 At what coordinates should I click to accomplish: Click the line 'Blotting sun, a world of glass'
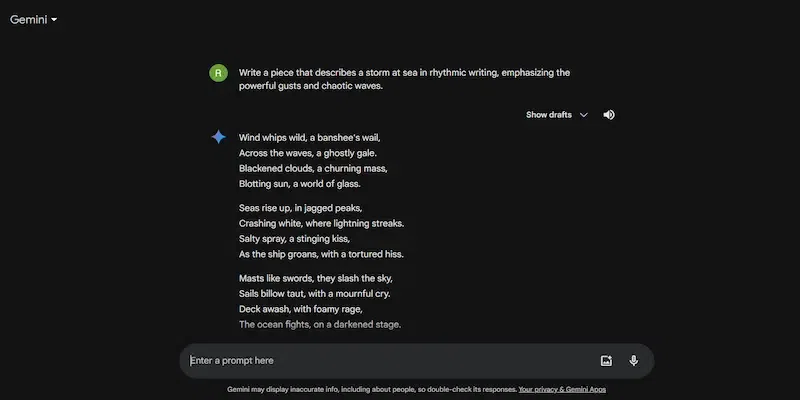point(300,184)
